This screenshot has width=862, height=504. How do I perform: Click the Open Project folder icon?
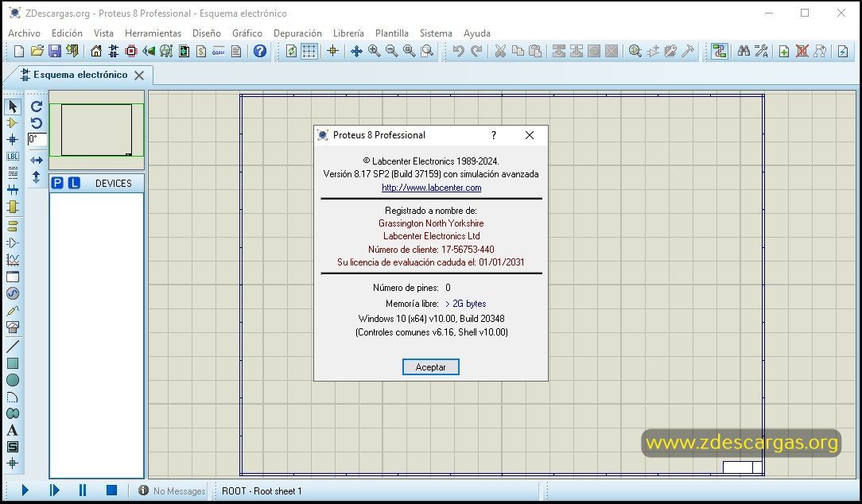[x=37, y=51]
